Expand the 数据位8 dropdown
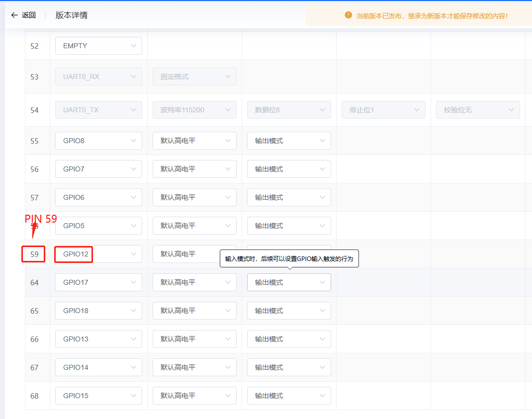This screenshot has height=419, width=532. 289,109
